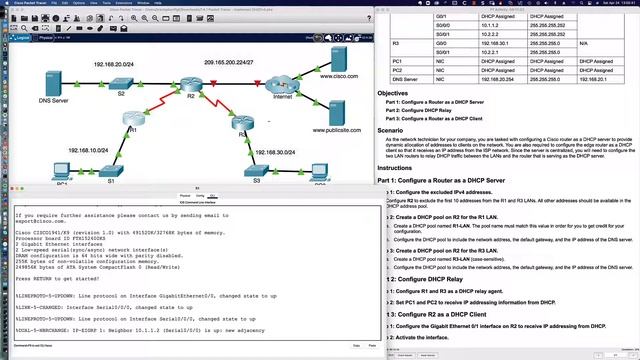Click the Inspect magnifying glass tool
The height and width of the screenshot is (360, 640).
(24, 28)
